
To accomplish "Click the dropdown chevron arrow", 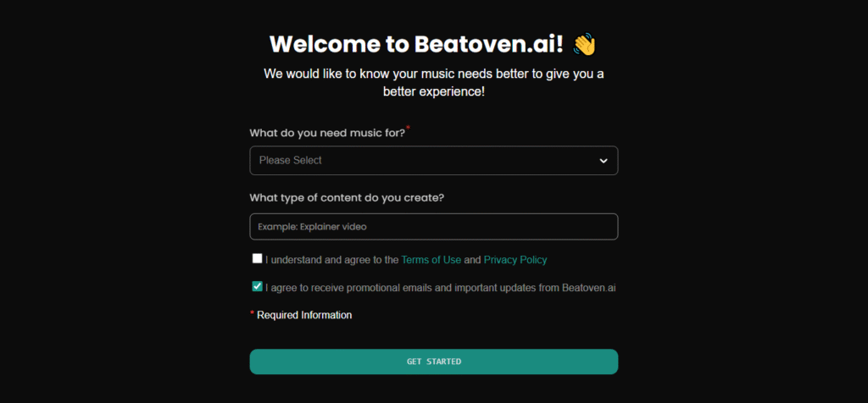I will point(604,161).
